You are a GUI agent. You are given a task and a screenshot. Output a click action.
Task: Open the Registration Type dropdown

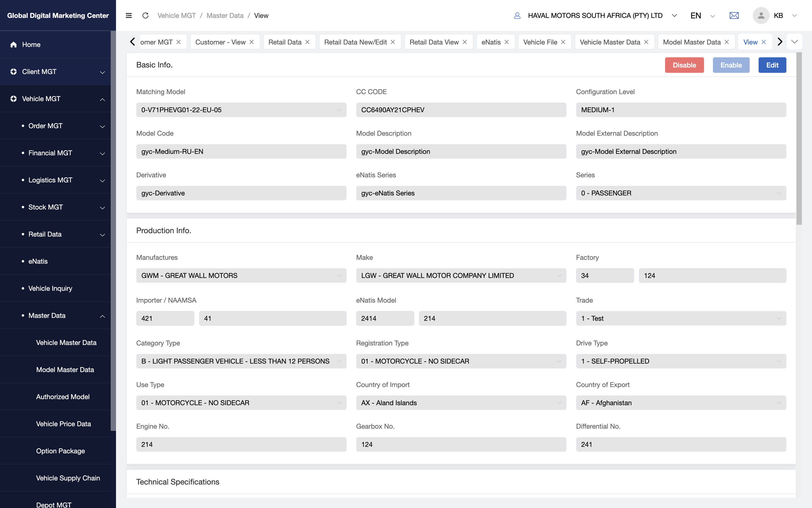(461, 361)
